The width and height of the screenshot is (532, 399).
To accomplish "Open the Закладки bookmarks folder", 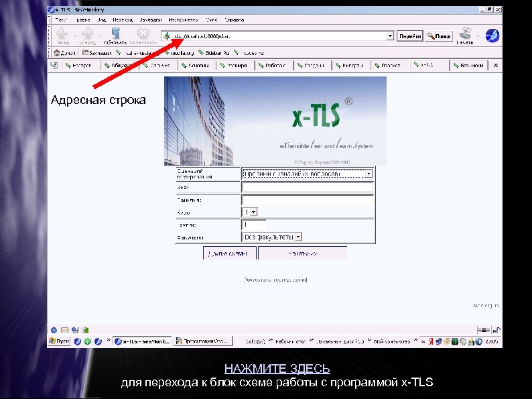I will [96, 53].
